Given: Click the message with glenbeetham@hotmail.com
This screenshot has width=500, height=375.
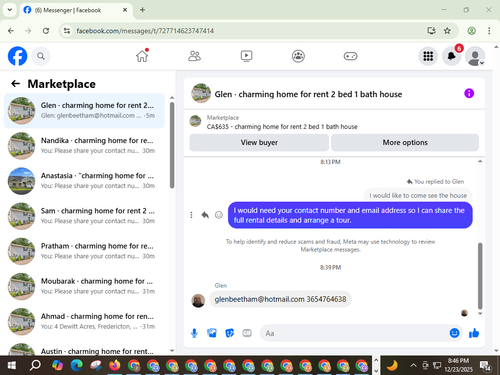Looking at the screenshot, I should [280, 299].
